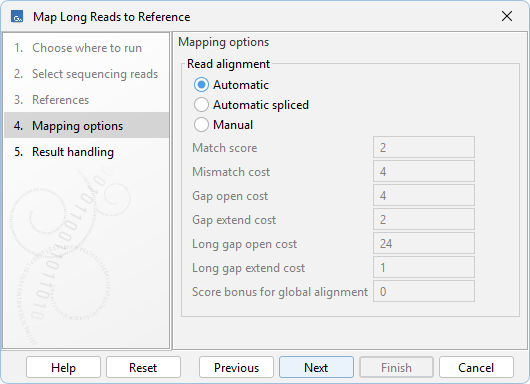Select the Automatic spliced radio button
The width and height of the screenshot is (530, 384).
click(x=201, y=105)
